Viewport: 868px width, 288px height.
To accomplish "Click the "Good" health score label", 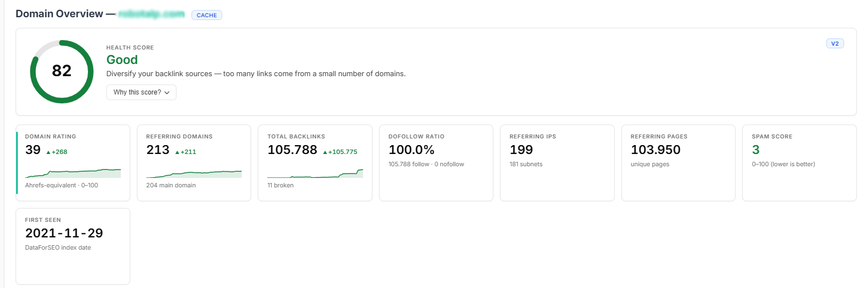I will tap(122, 59).
